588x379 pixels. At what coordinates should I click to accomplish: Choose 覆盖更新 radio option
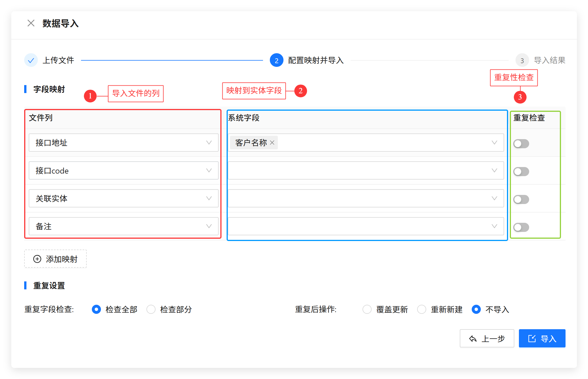click(x=367, y=309)
